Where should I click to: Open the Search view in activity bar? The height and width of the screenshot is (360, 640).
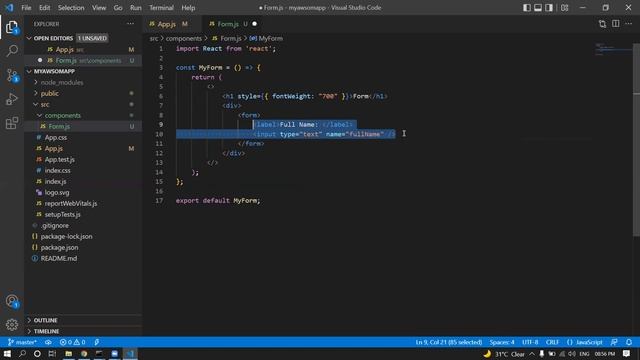pos(12,51)
